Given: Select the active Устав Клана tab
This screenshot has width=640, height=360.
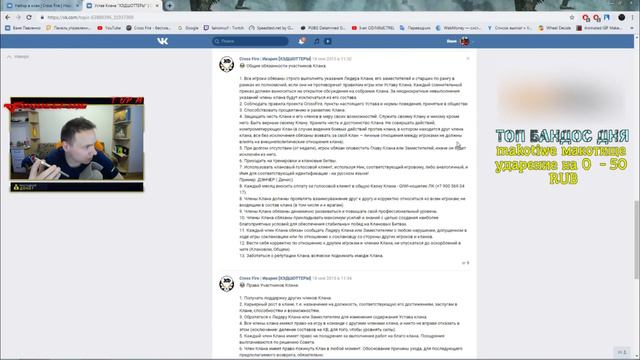Looking at the screenshot, I should [x=122, y=6].
